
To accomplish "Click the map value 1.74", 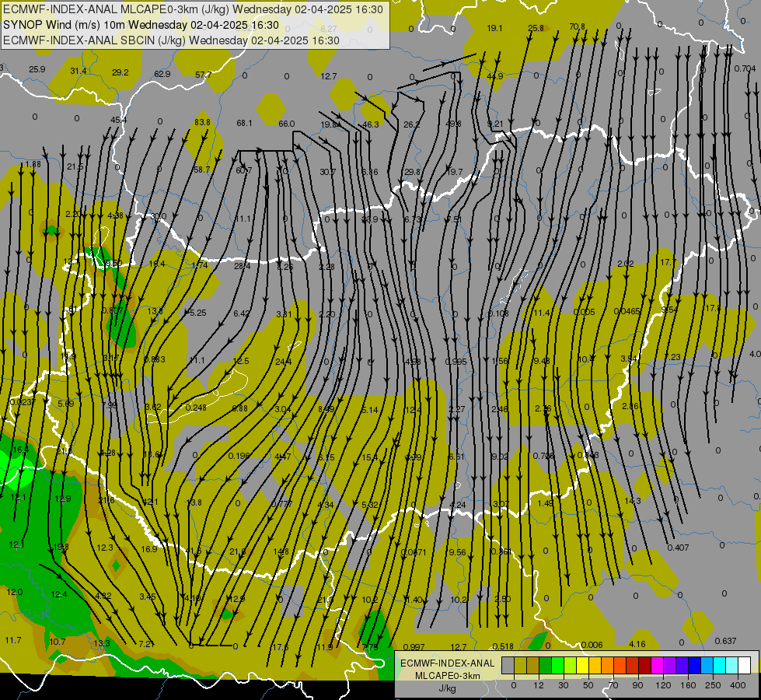I will tap(200, 264).
